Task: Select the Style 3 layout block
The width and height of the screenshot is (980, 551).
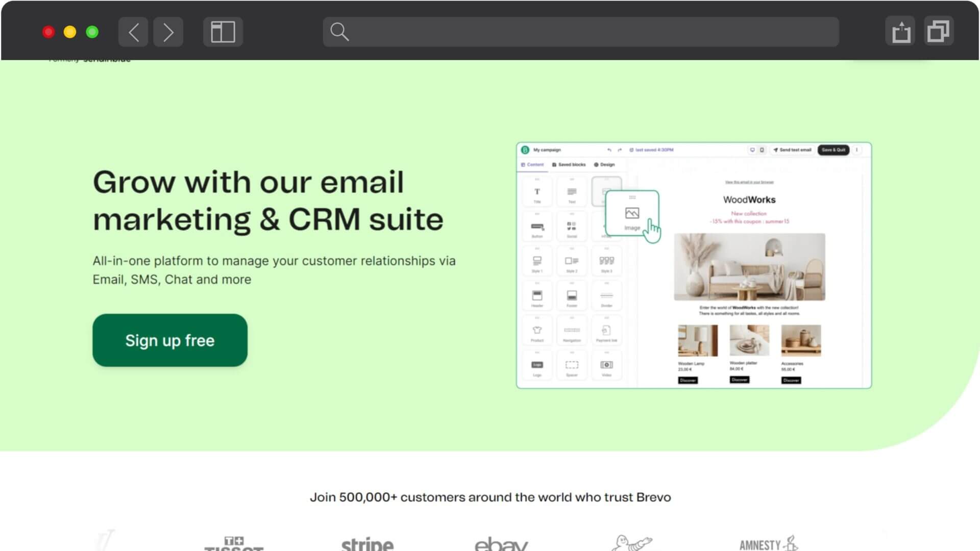Action: click(x=606, y=262)
